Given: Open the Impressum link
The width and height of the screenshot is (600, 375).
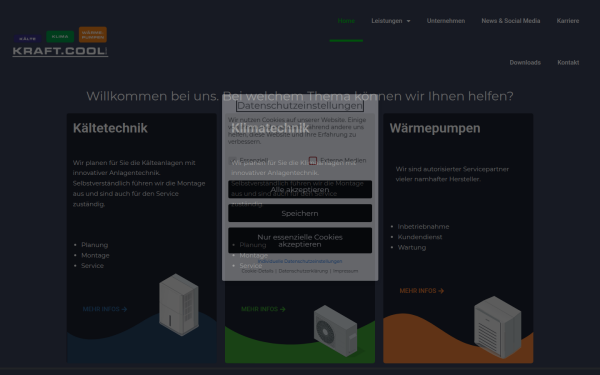Looking at the screenshot, I should point(346,271).
